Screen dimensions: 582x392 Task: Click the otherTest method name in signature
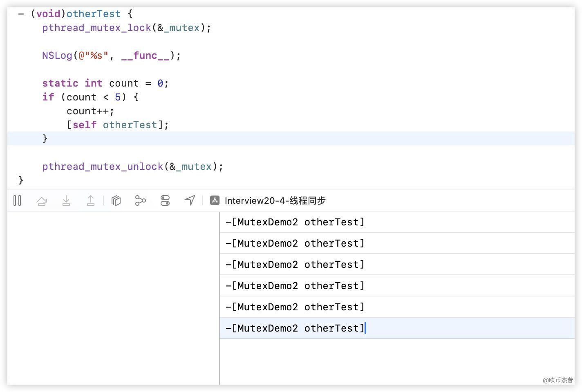point(94,14)
